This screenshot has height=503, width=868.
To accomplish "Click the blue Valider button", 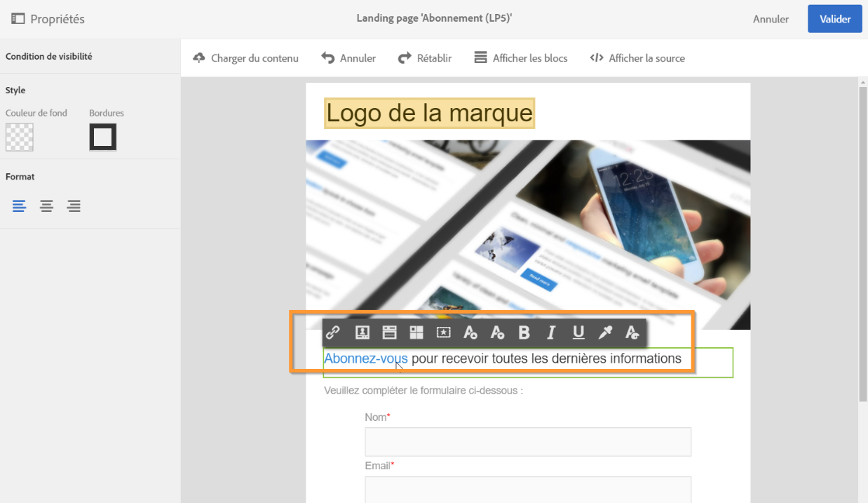I will 835,19.
